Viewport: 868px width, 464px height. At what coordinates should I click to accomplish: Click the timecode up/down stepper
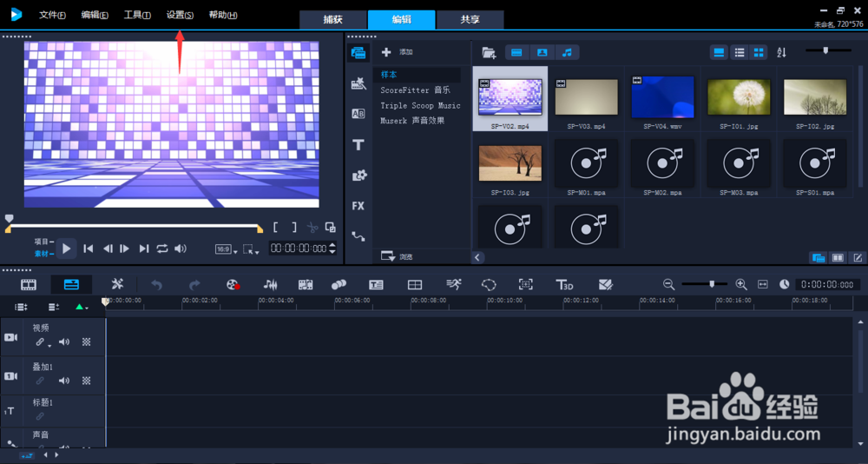(332, 249)
